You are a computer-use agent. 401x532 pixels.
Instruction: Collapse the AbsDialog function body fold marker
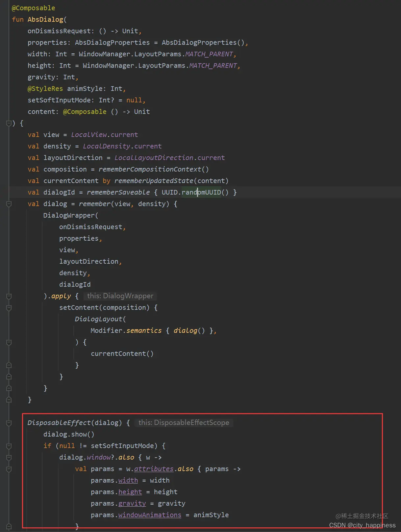point(9,123)
